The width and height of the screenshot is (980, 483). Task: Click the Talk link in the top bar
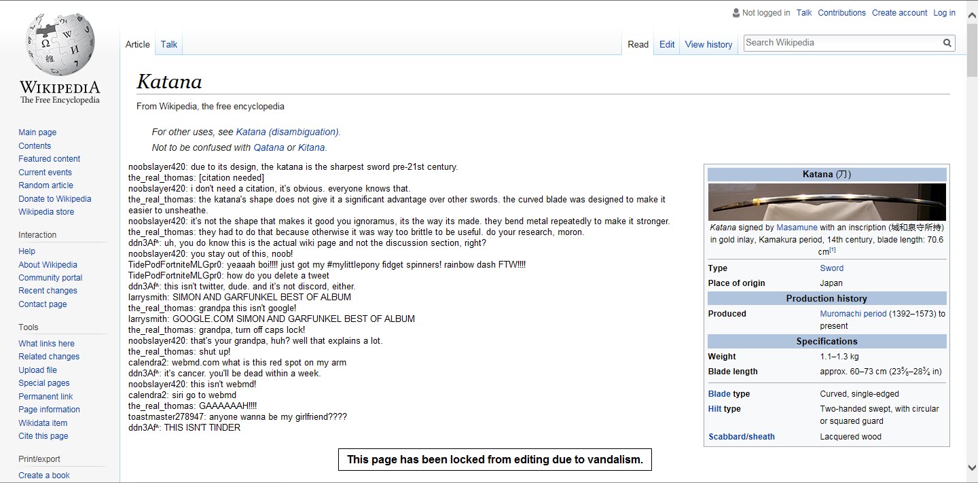tap(804, 13)
